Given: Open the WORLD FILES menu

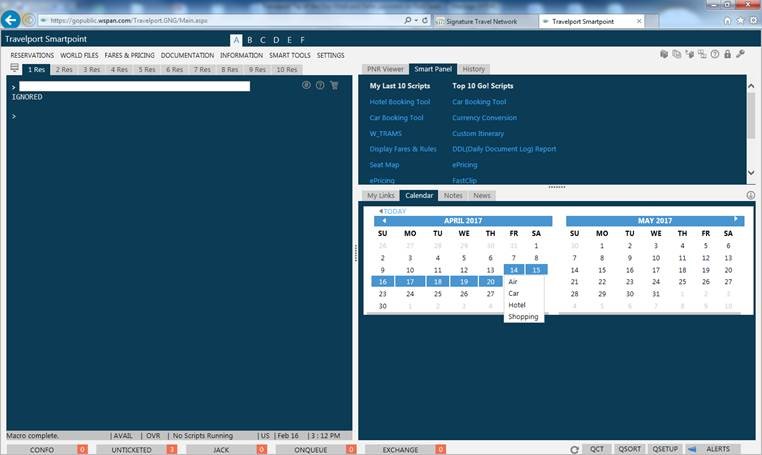Looking at the screenshot, I should coord(79,55).
